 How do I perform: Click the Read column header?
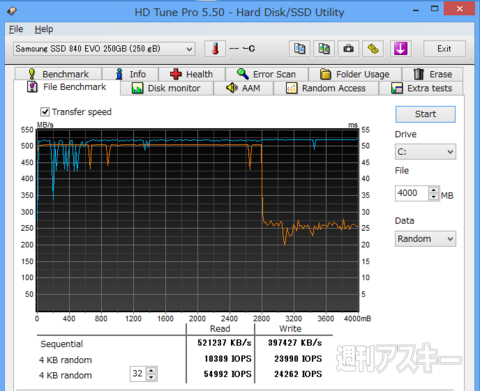click(x=220, y=329)
